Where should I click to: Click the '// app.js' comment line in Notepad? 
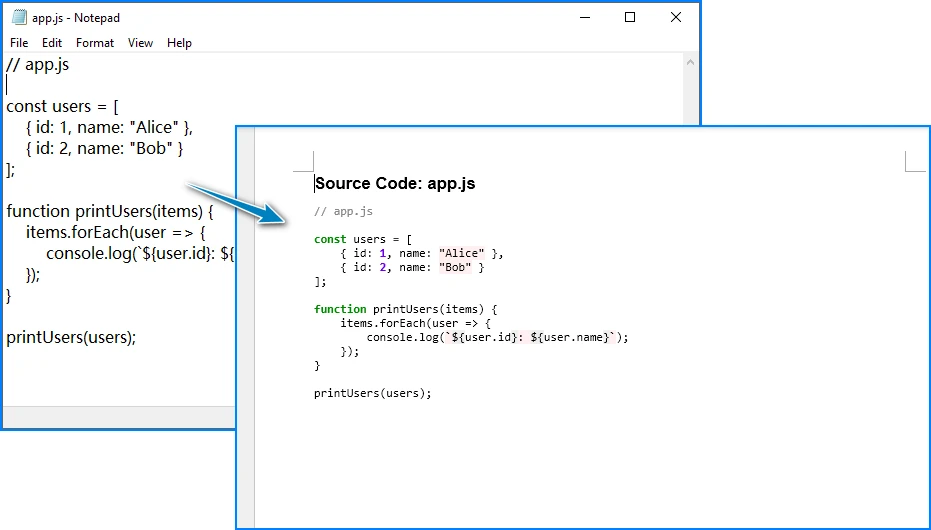pos(37,64)
